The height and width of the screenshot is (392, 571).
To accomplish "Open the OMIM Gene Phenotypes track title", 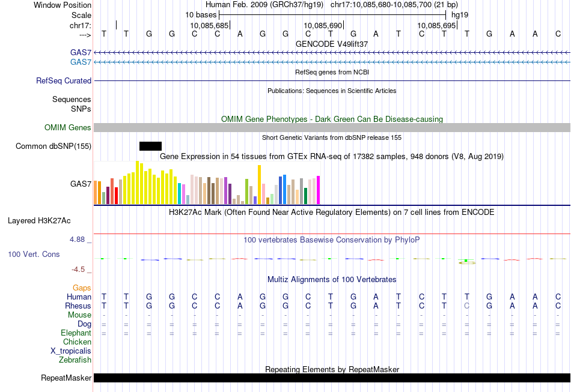I will (332, 119).
